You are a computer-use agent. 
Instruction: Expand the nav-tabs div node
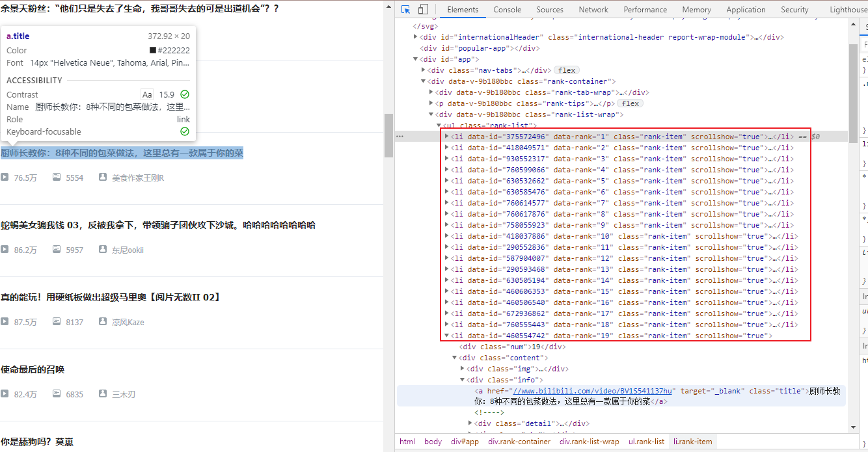click(424, 70)
